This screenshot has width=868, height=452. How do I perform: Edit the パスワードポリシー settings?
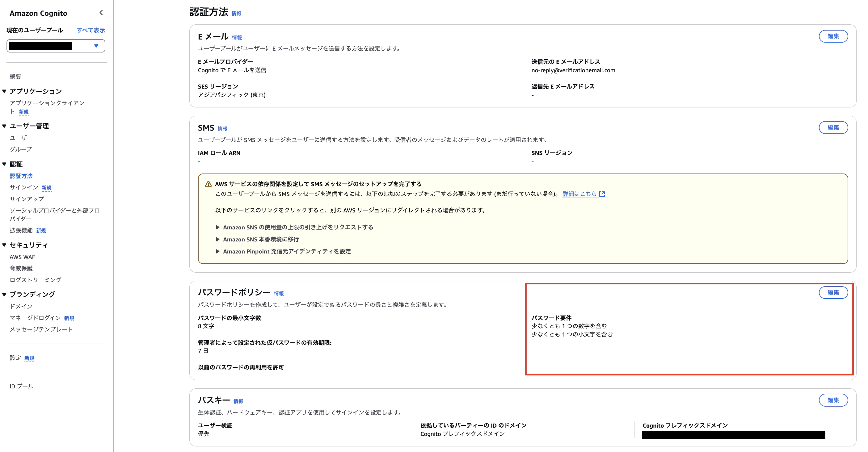[833, 293]
